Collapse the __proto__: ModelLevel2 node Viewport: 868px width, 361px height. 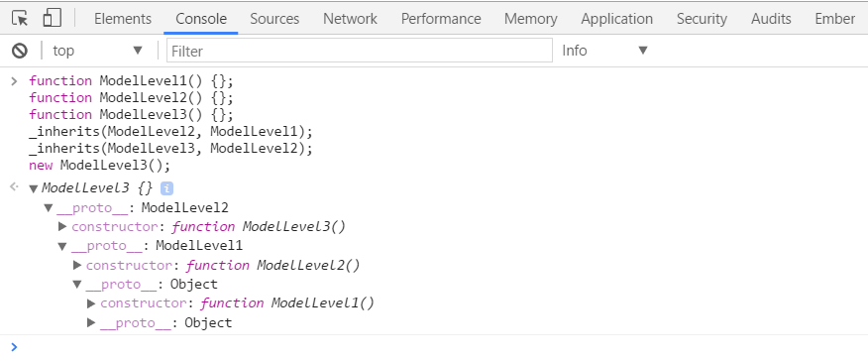[49, 208]
